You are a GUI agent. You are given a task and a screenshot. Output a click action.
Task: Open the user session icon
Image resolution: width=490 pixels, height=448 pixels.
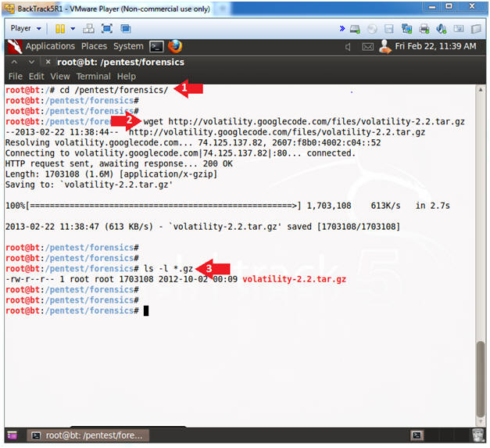click(384, 47)
